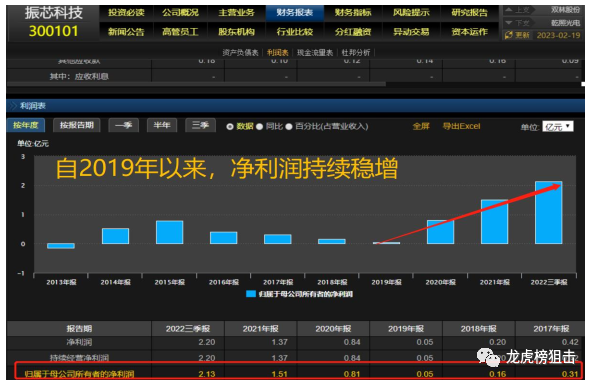Select the 按报告期 view button
595x384 pixels.
pyautogui.click(x=77, y=125)
